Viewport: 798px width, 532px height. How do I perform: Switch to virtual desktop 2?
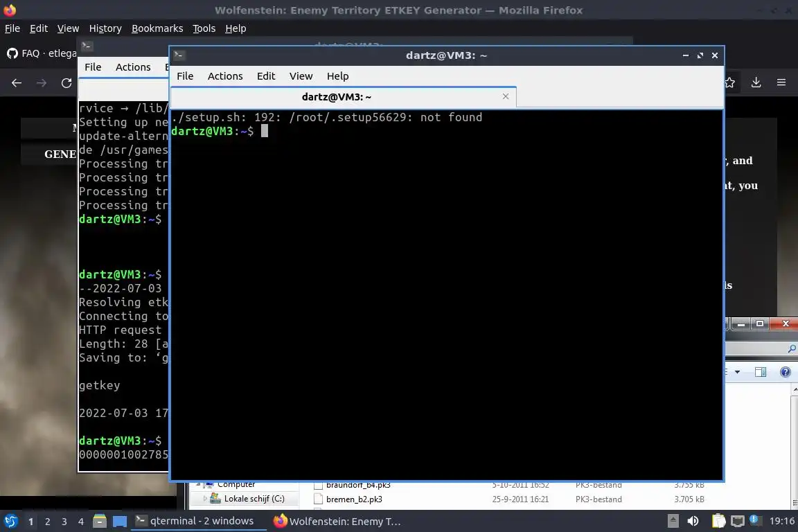pyautogui.click(x=48, y=522)
